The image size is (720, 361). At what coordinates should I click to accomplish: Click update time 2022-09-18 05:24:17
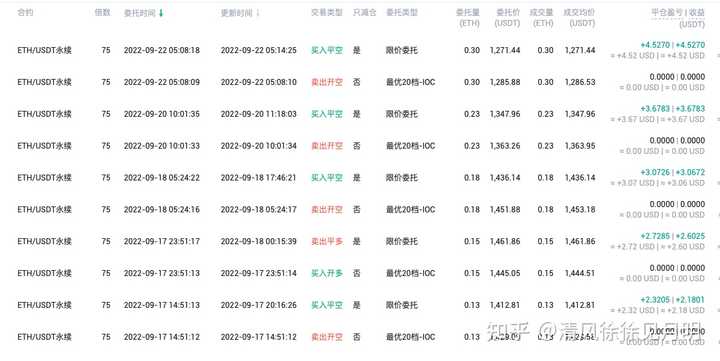pyautogui.click(x=259, y=209)
